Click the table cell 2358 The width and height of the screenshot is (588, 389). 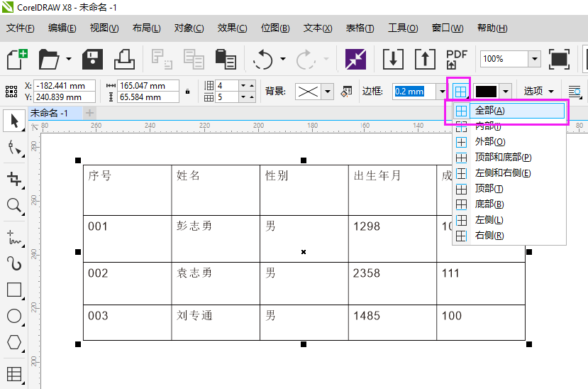392,283
